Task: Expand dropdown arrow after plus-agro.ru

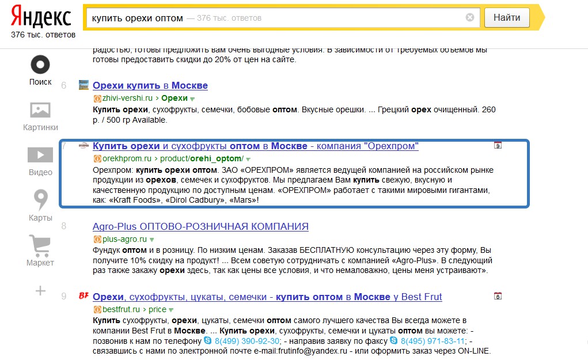Action: click(152, 240)
